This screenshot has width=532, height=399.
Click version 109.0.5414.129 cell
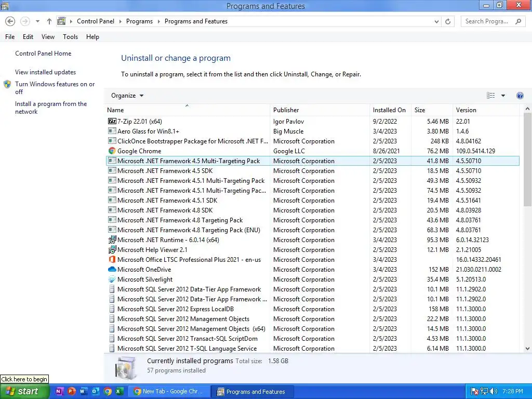(475, 151)
